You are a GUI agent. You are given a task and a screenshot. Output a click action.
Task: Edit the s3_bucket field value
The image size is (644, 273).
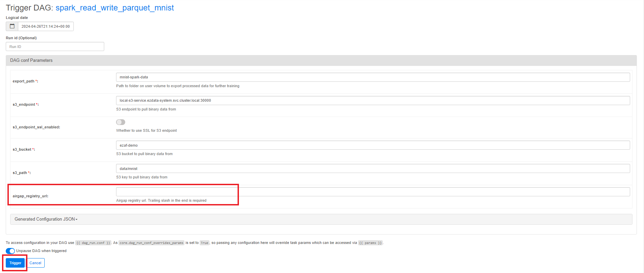pos(373,145)
